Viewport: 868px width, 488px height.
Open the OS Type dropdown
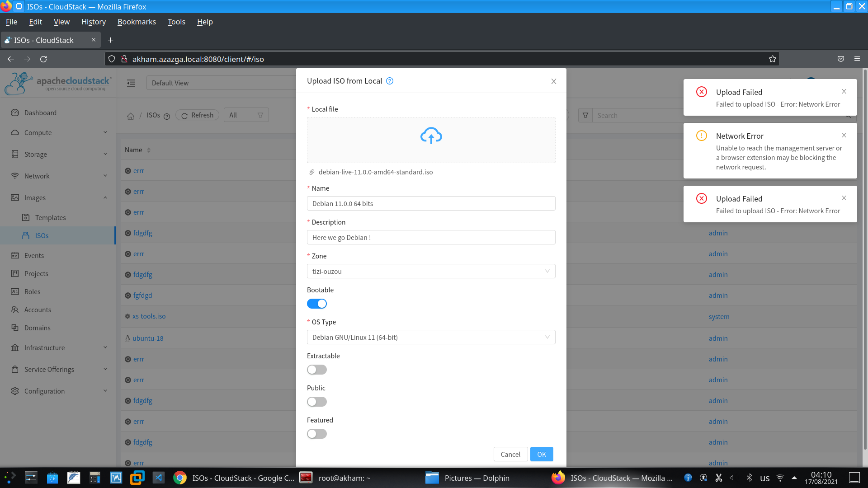click(x=431, y=337)
